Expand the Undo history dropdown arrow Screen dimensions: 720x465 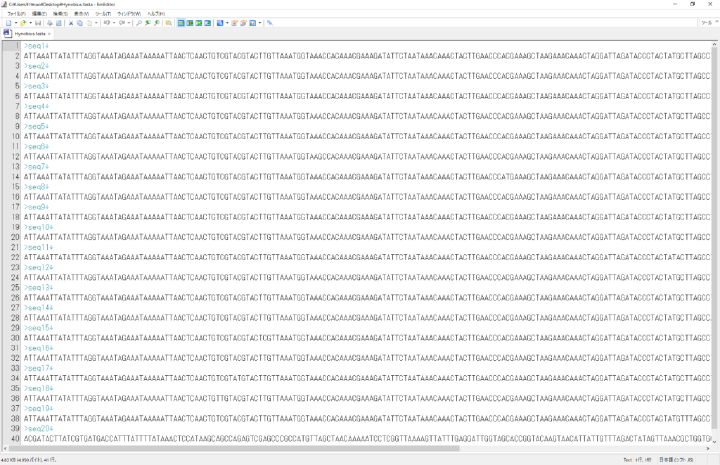(x=113, y=22)
